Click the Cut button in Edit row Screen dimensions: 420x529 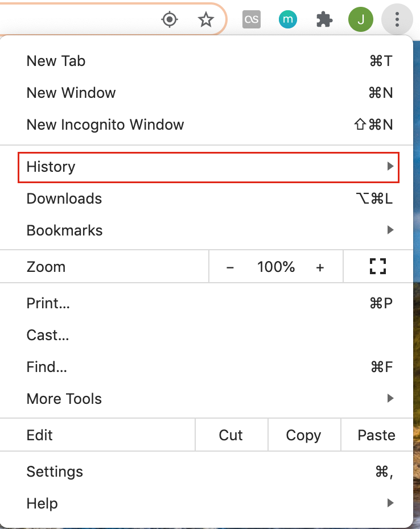coord(231,435)
